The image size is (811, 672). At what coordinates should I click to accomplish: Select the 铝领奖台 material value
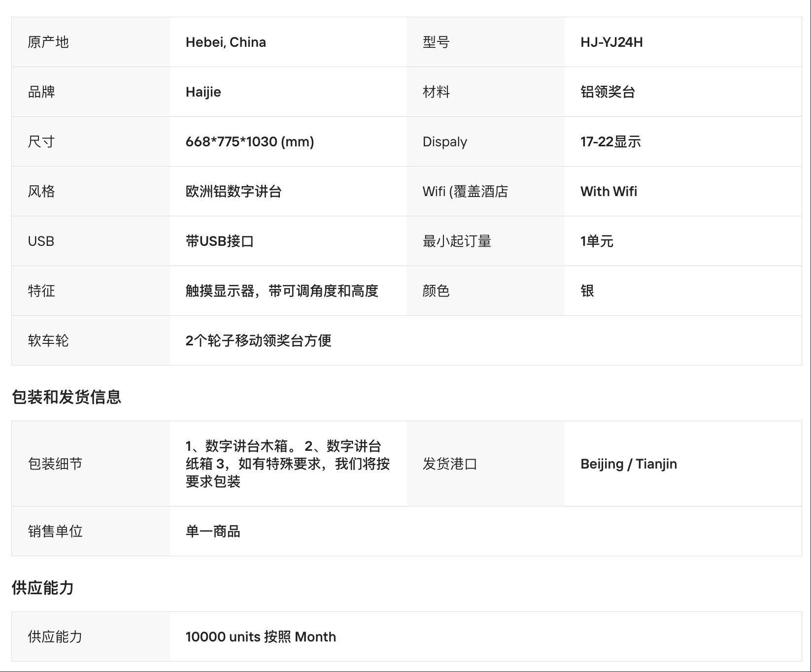608,92
